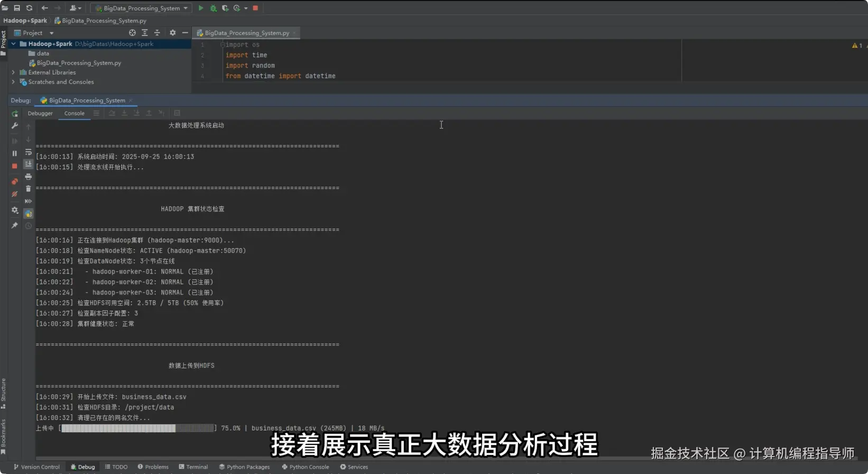868x474 pixels.
Task: Collapse the Hadoop+Spark project root node
Action: [x=13, y=44]
